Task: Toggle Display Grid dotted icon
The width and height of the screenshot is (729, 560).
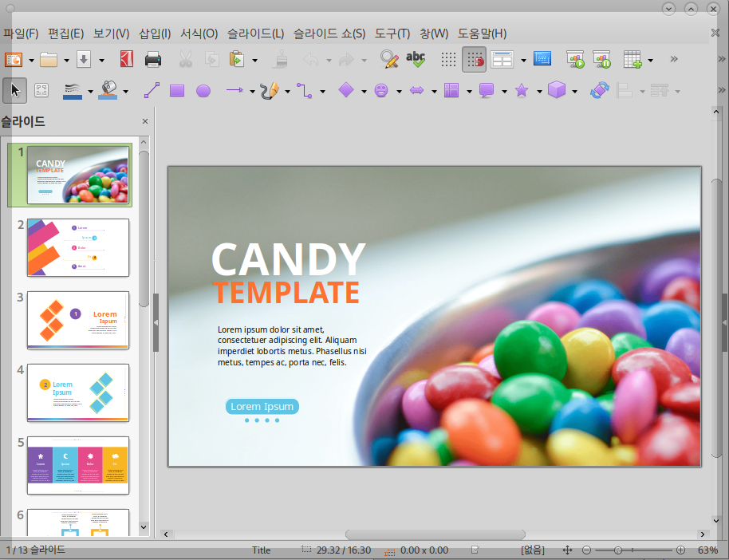Action: (448, 60)
